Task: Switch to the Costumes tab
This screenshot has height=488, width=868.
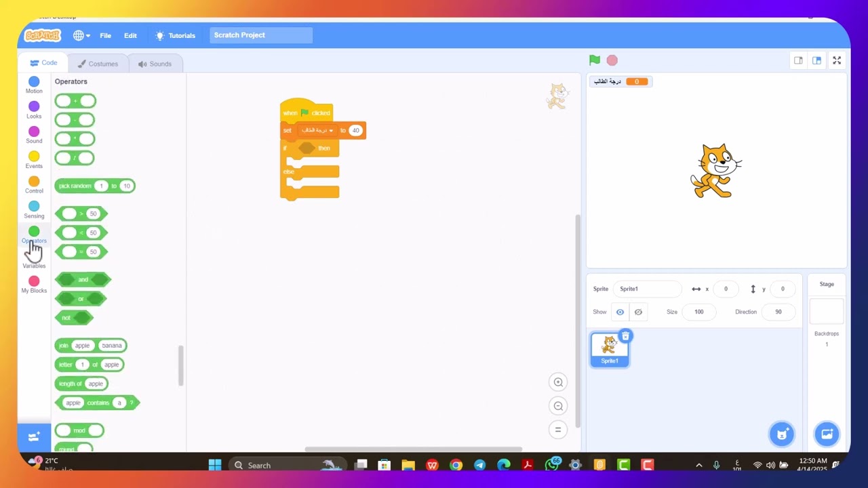Action: pos(98,64)
